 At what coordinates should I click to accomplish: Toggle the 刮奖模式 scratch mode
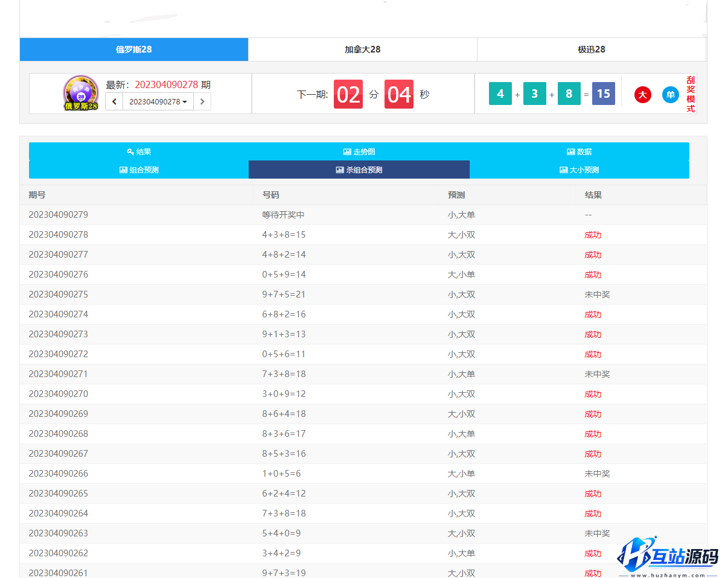coord(691,94)
